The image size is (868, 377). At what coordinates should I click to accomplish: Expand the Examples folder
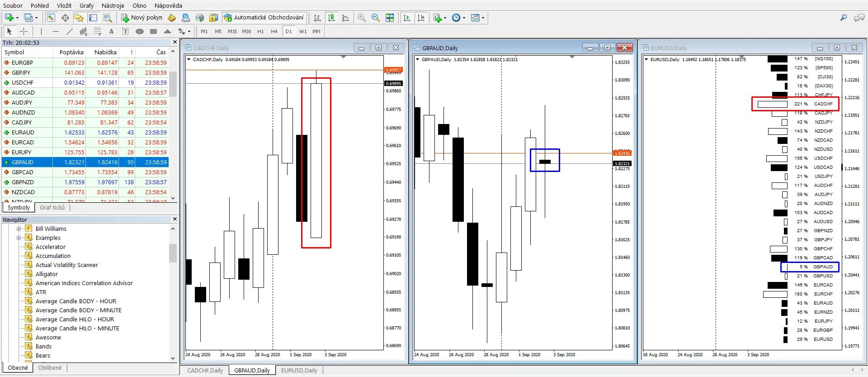(x=19, y=238)
